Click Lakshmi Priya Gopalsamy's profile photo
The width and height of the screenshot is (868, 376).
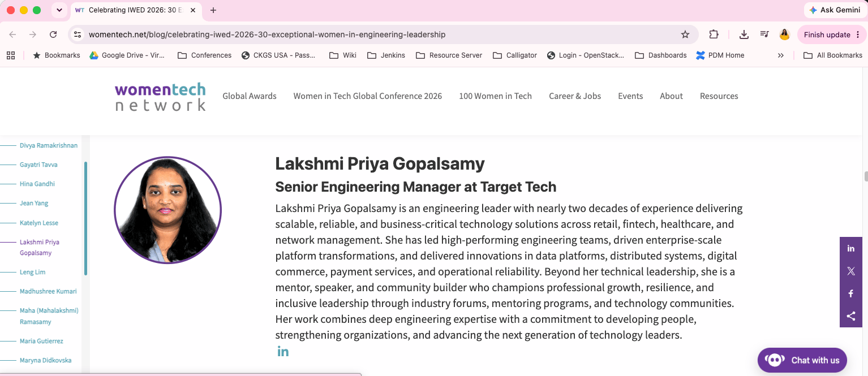click(x=167, y=210)
